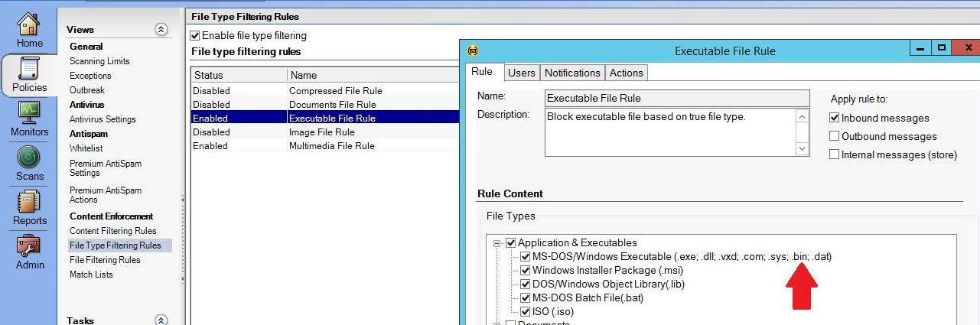This screenshot has height=325, width=980.
Task: Open File Filtering Rules view
Action: (105, 260)
